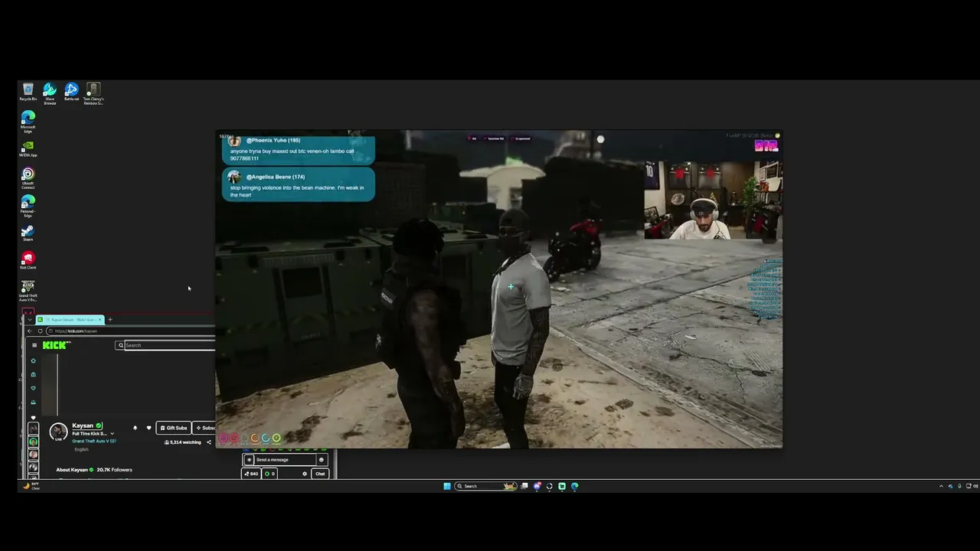Open the weather widget on the taskbar
Screen dimensions: 980x551
(31, 486)
